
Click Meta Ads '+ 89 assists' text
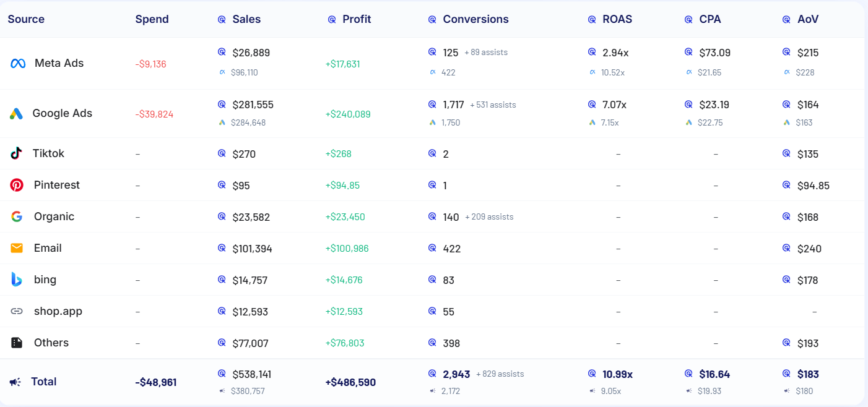pos(486,53)
